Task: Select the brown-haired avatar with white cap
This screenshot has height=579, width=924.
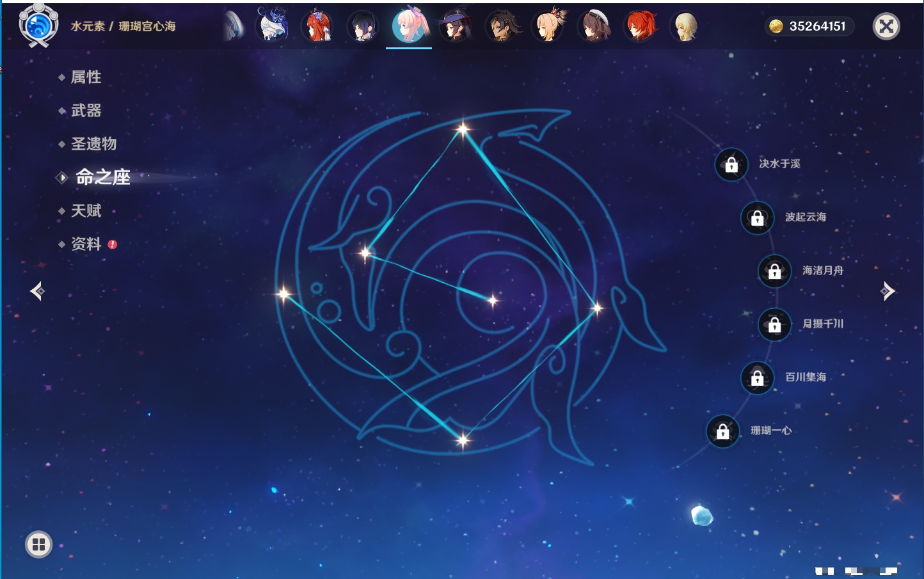Action: point(595,26)
